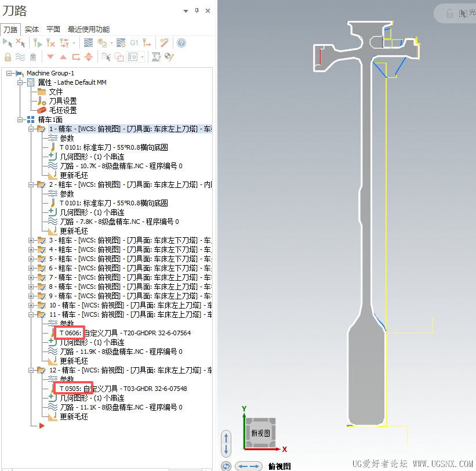Switch to 平面 tab
The height and width of the screenshot is (471, 476).
pyautogui.click(x=53, y=29)
